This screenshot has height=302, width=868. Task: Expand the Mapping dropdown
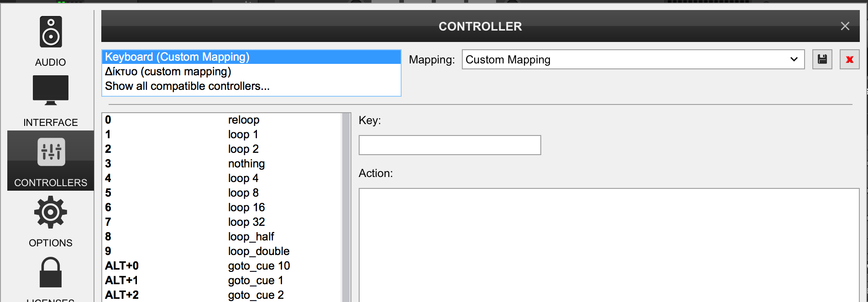click(x=794, y=59)
